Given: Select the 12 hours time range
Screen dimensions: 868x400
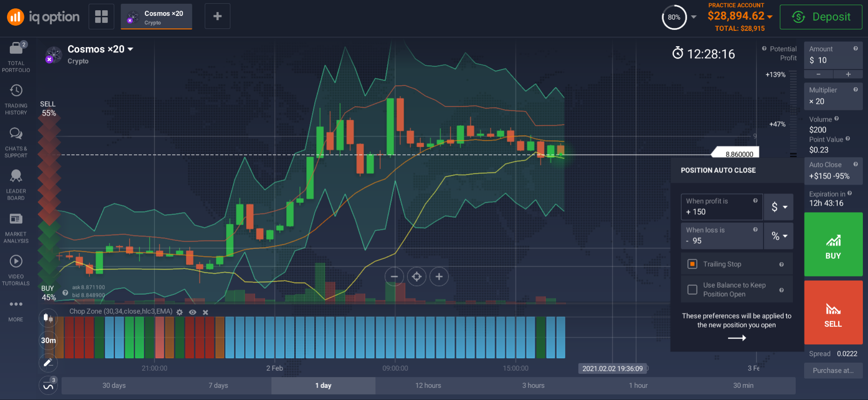Looking at the screenshot, I should coord(428,386).
